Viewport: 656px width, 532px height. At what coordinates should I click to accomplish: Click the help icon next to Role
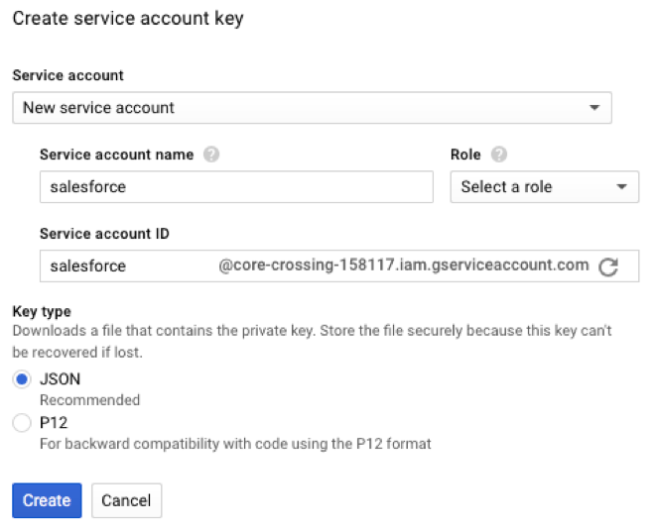498,155
